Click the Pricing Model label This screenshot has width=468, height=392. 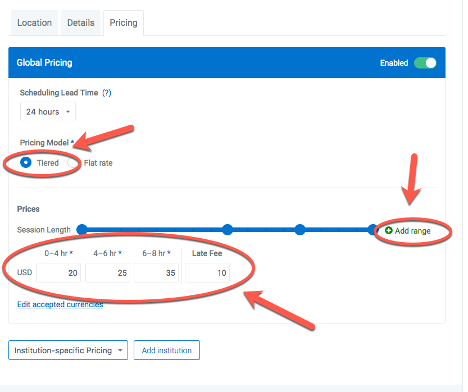pyautogui.click(x=44, y=143)
